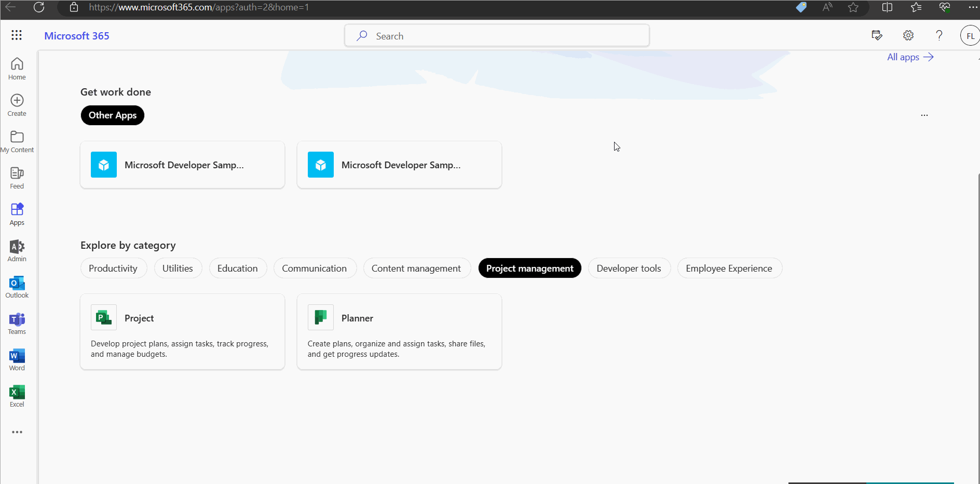Open Create from the left rail
This screenshot has height=484, width=980.
point(17,105)
